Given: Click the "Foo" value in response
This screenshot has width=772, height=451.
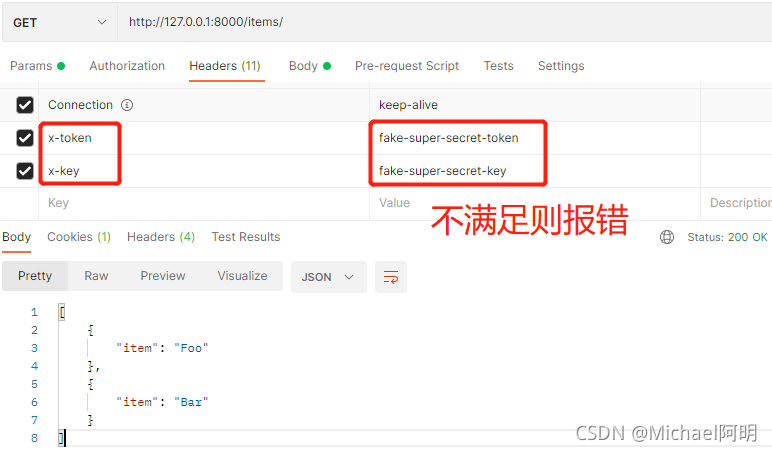Looking at the screenshot, I should tap(191, 348).
